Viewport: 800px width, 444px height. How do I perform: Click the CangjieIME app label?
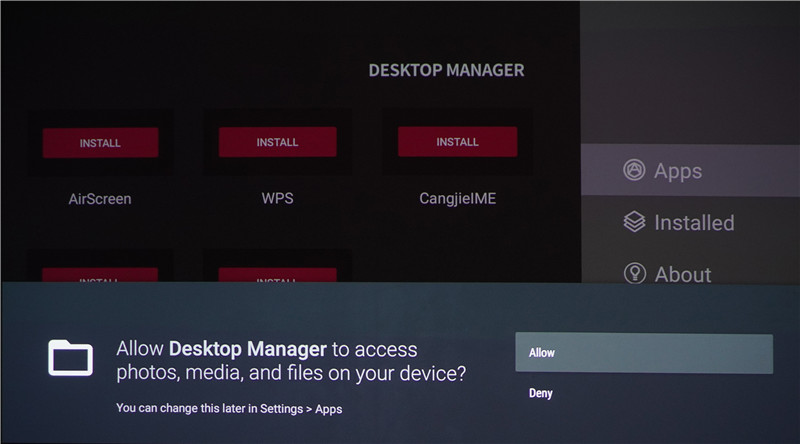point(458,199)
